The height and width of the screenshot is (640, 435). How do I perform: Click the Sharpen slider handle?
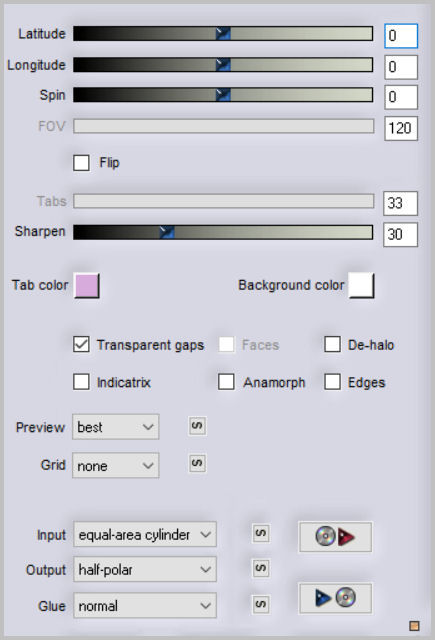pos(167,232)
